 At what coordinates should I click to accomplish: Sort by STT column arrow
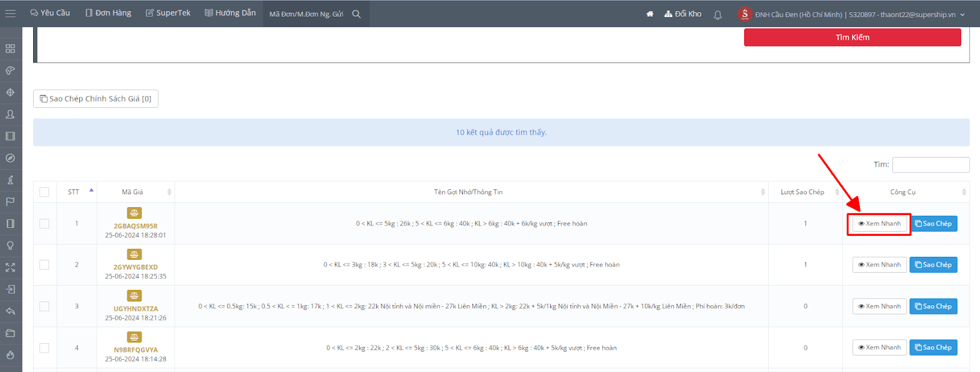coord(91,191)
